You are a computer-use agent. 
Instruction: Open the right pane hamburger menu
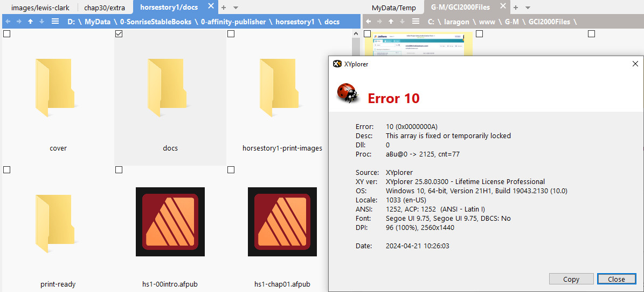(416, 22)
